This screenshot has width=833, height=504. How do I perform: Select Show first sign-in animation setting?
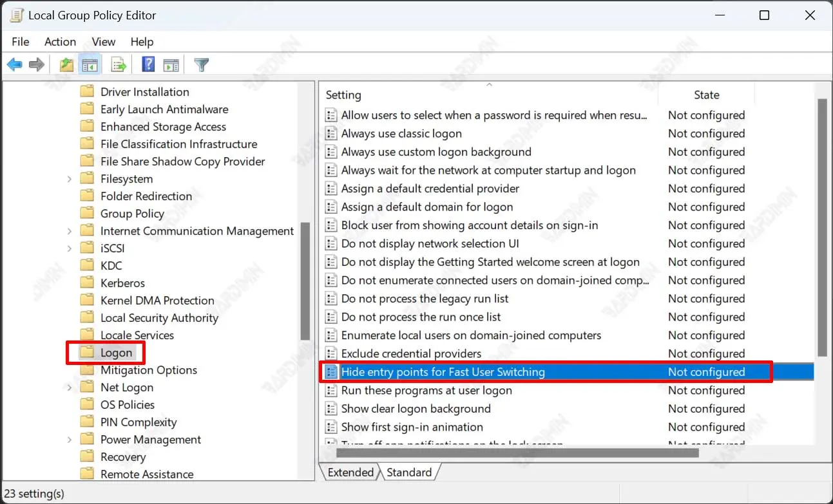click(x=412, y=427)
